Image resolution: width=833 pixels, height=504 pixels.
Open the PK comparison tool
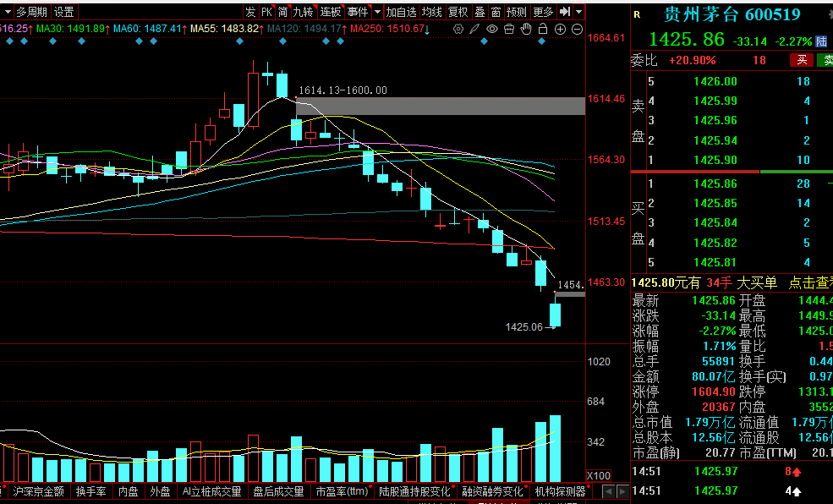pyautogui.click(x=266, y=12)
